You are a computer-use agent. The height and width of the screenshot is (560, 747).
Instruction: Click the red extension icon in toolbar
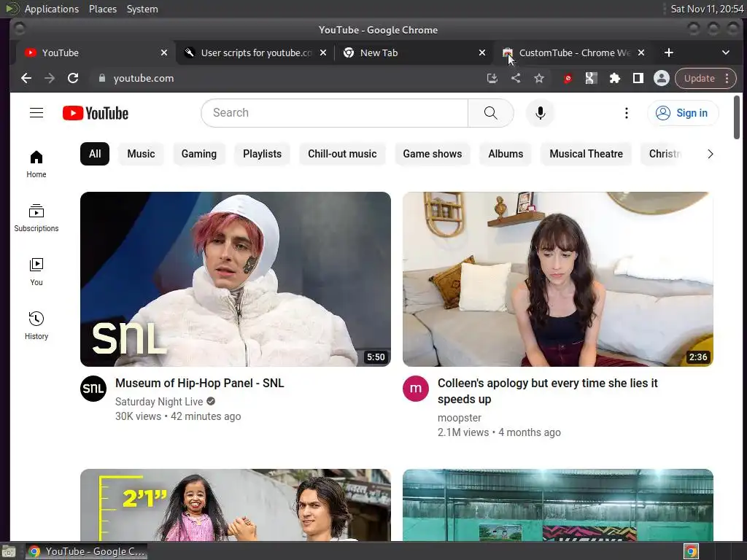coord(568,79)
